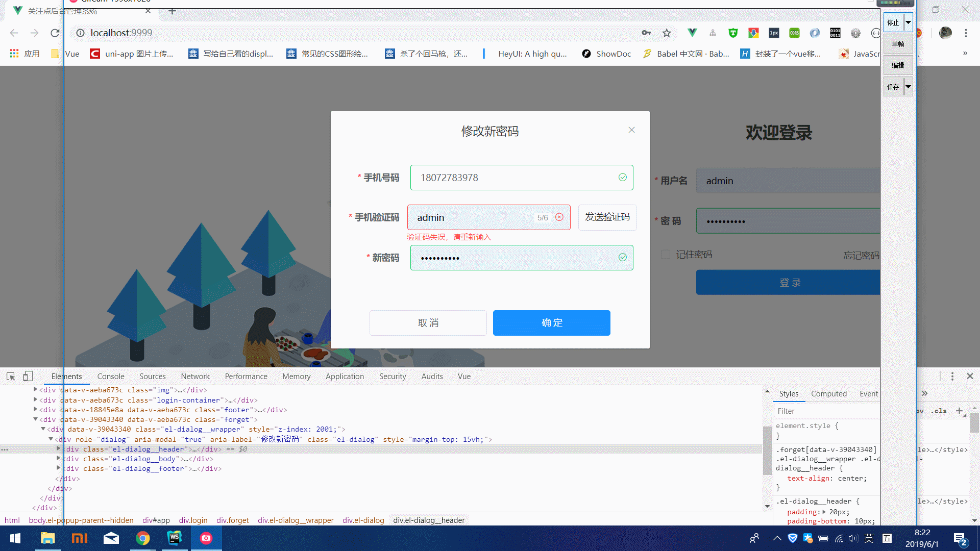Click the 手机号码 input field
The height and width of the screenshot is (551, 980).
[516, 178]
